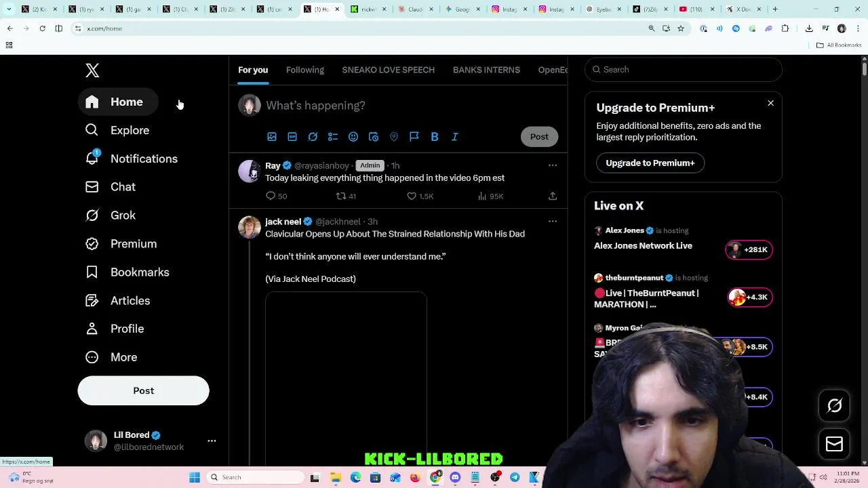This screenshot has width=868, height=488.
Task: Open the Windows Start menu
Action: coord(195,478)
